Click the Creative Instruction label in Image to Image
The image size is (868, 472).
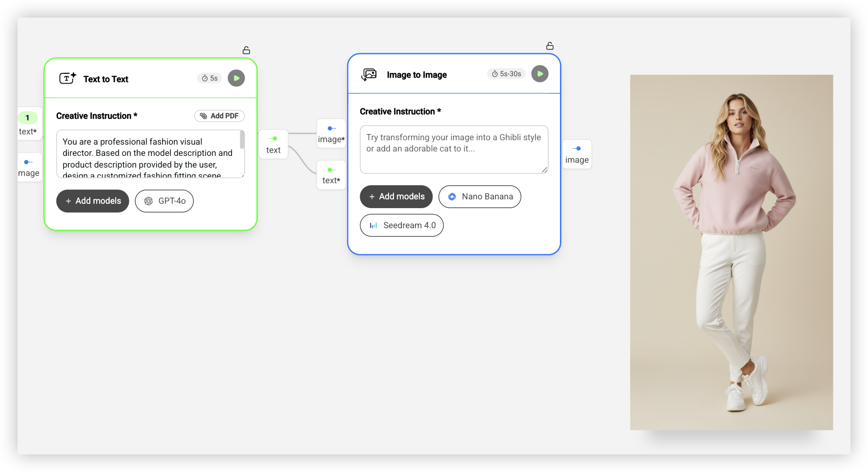400,111
